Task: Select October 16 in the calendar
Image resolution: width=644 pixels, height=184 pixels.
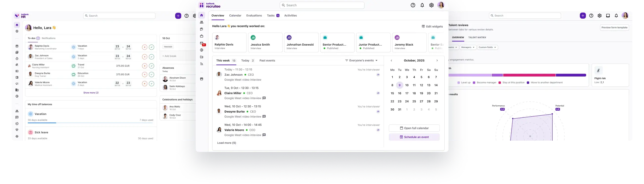Action: pos(400,93)
